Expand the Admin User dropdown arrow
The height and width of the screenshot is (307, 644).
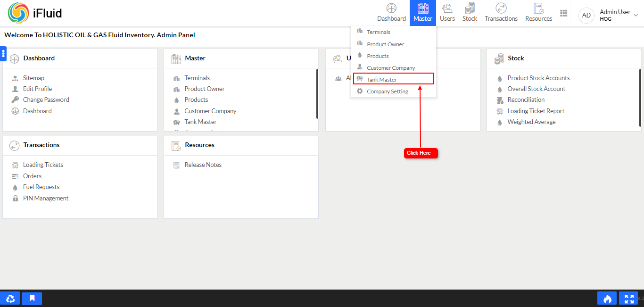tap(636, 16)
